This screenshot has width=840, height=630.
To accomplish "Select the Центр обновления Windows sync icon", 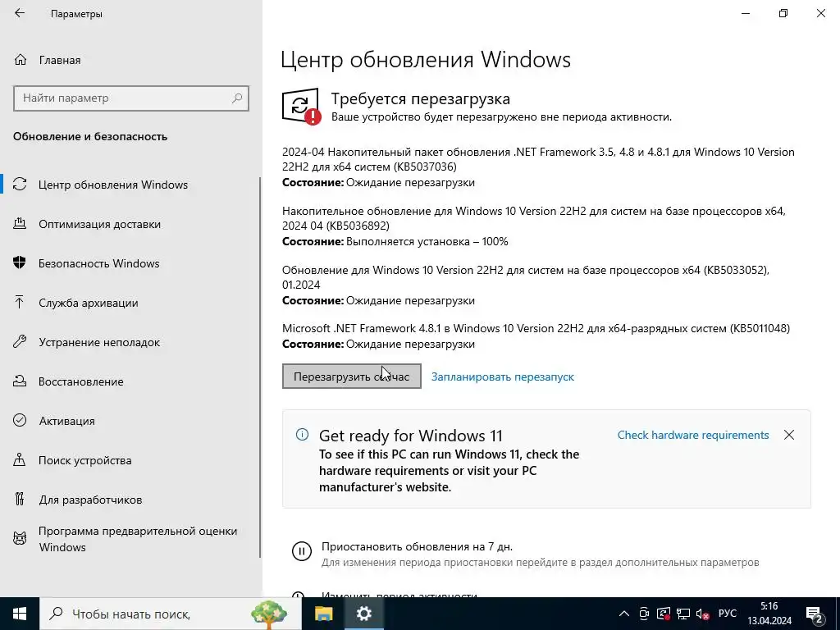I will click(x=20, y=185).
